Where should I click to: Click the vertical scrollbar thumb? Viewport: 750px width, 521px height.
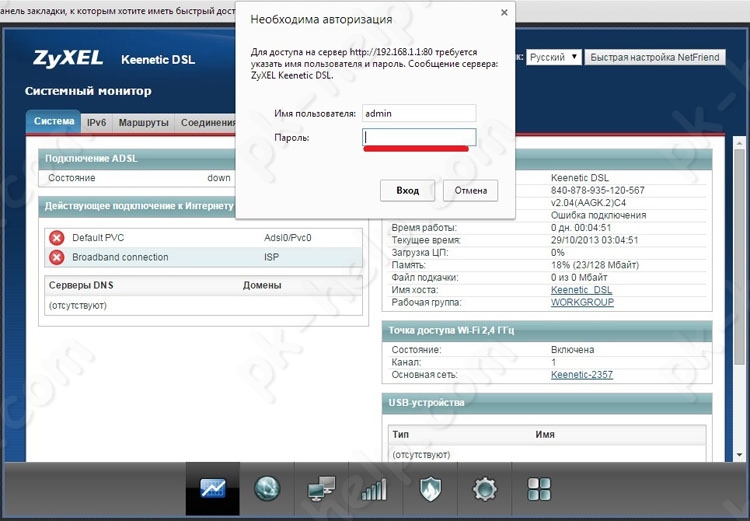pos(739,256)
